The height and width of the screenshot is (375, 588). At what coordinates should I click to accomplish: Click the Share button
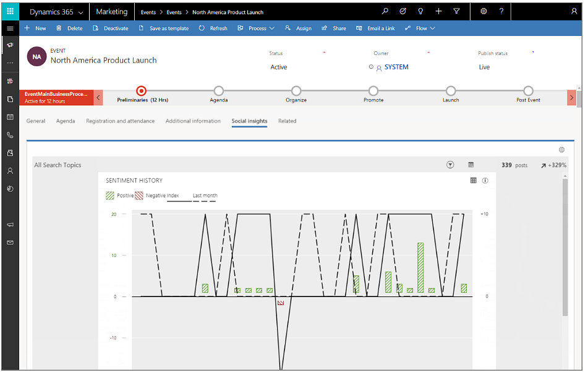pos(334,28)
